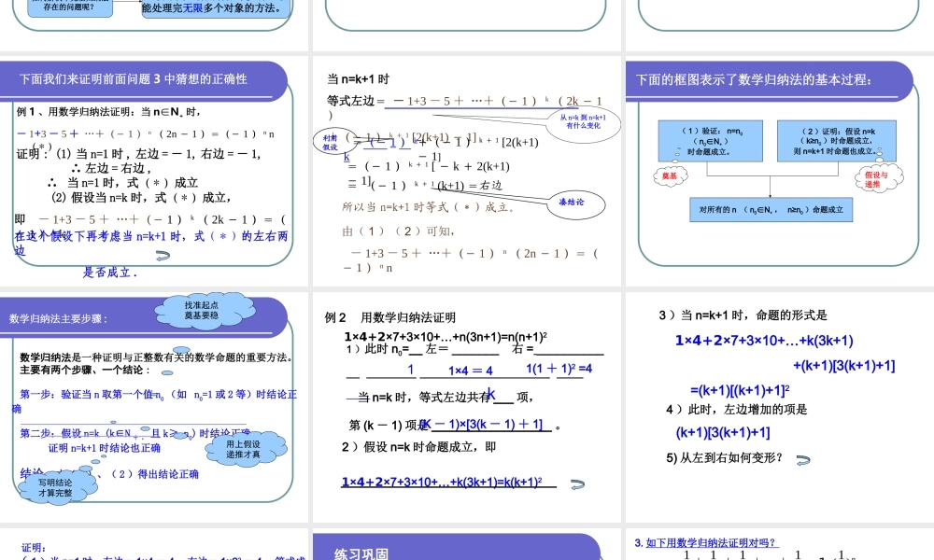Click the text 等式左边=

point(356,101)
